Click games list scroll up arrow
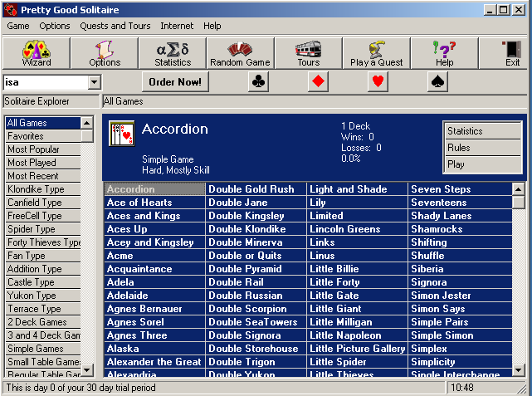532x396 pixels. pos(518,189)
